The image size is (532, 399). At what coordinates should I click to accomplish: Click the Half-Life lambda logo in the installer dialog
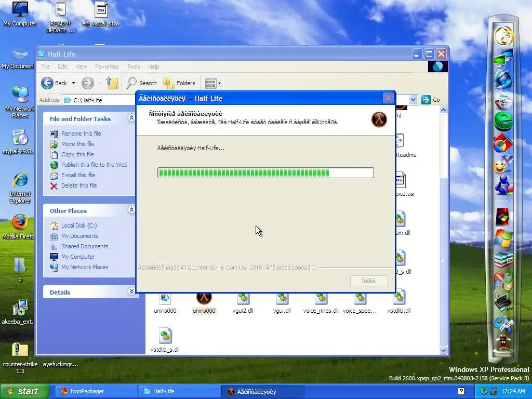coord(379,119)
